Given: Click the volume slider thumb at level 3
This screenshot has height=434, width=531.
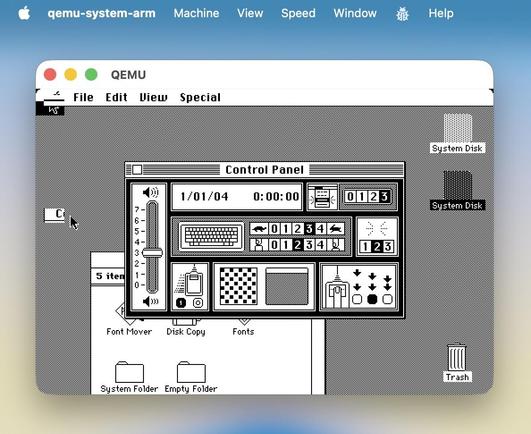Looking at the screenshot, I should pyautogui.click(x=152, y=253).
